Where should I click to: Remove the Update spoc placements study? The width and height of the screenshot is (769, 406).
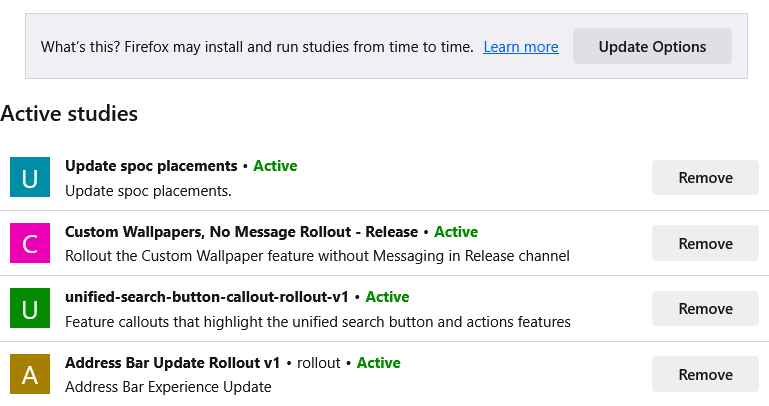(705, 178)
